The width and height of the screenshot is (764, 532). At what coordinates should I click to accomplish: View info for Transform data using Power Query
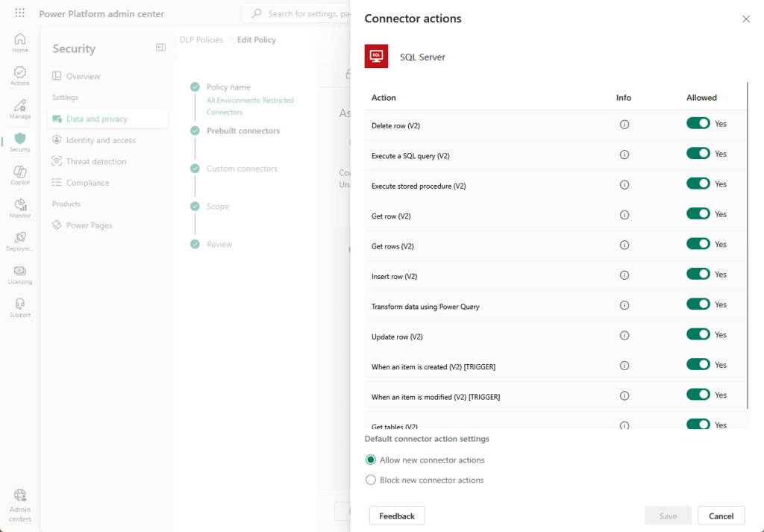(624, 305)
